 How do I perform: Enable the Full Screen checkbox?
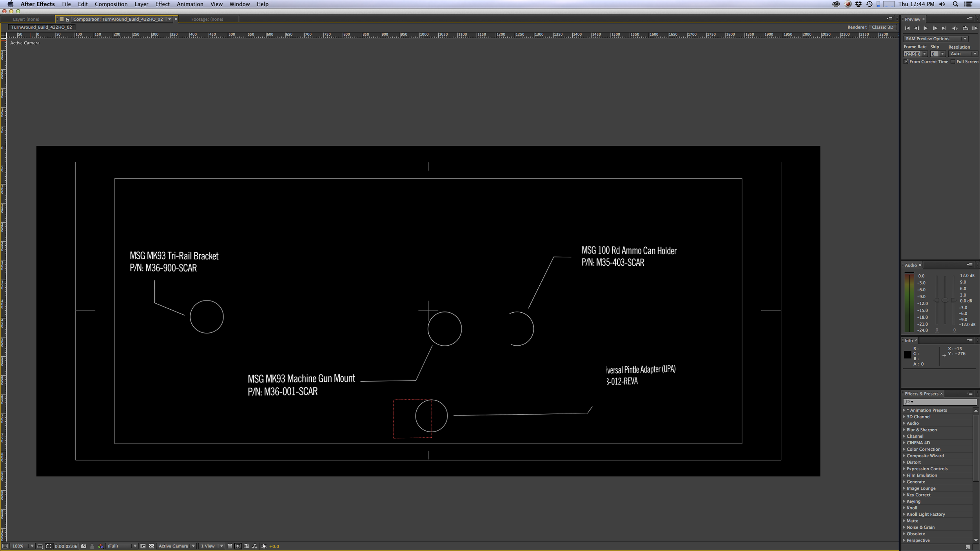(x=953, y=62)
